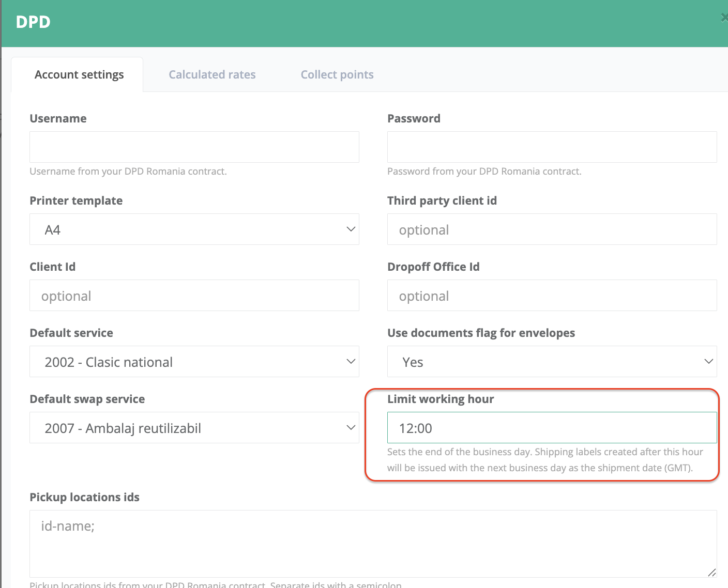
Task: Close the DPD settings dialog
Action: [x=724, y=18]
